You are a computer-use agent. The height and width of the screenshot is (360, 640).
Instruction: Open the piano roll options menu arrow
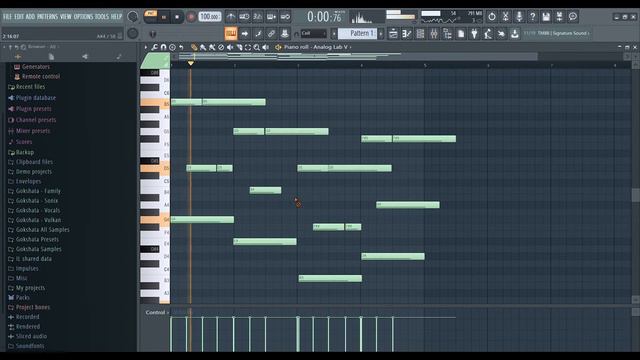pos(146,47)
